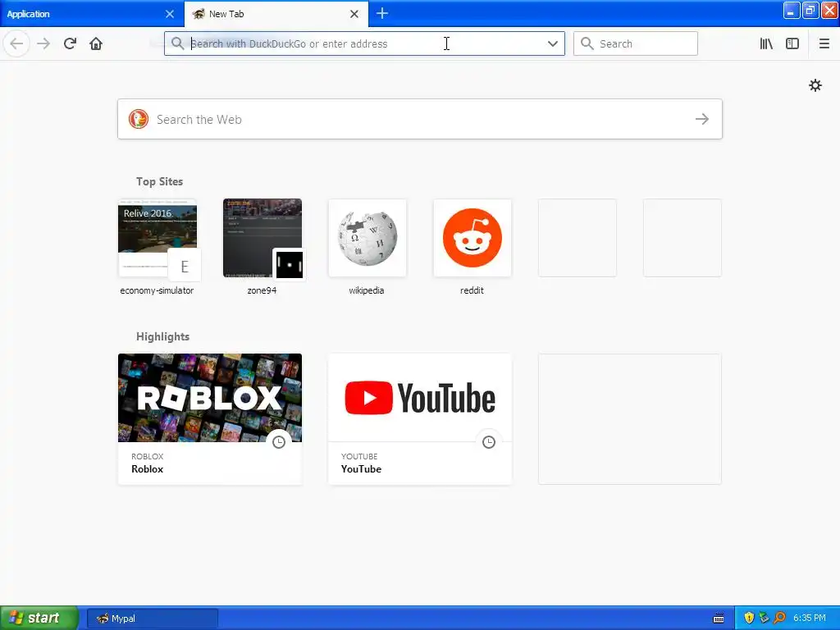The image size is (840, 630).
Task: Click the magnifier icon in the address bar
Action: coord(177,43)
